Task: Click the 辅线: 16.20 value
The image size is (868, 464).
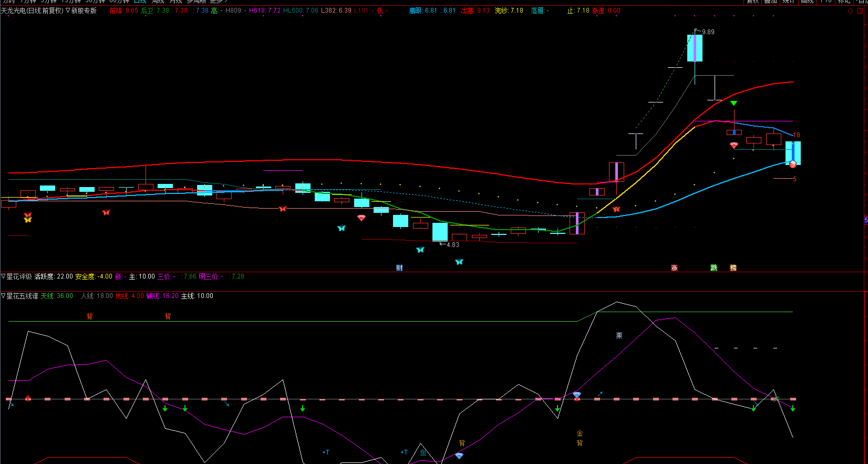Action: coord(163,296)
